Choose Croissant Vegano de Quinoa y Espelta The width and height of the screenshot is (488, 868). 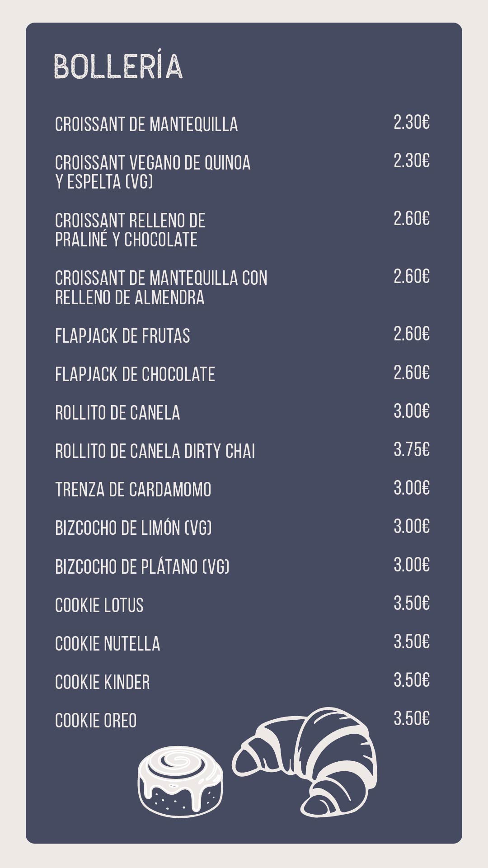pyautogui.click(x=153, y=172)
